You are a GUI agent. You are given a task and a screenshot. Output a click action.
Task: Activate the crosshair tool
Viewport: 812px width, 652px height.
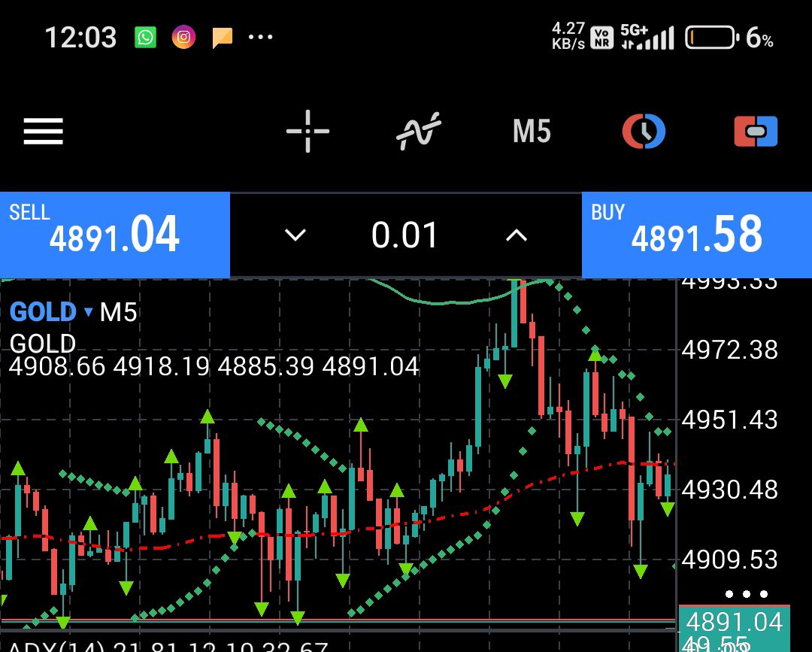pyautogui.click(x=308, y=132)
